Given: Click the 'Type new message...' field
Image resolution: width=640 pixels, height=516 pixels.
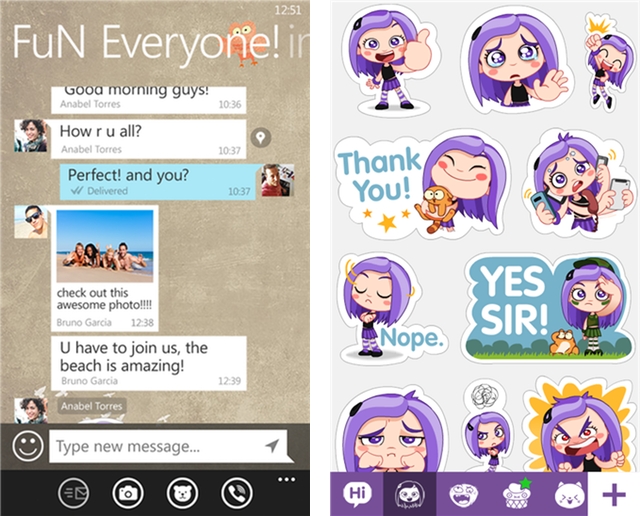Looking at the screenshot, I should click(155, 446).
